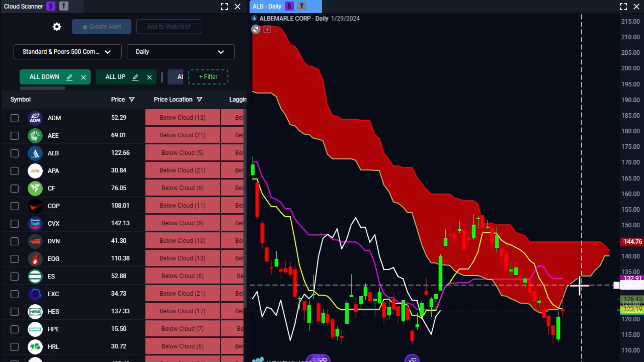Screen dimensions: 644x362
Task: Click the ALB company logo
Action: point(35,153)
